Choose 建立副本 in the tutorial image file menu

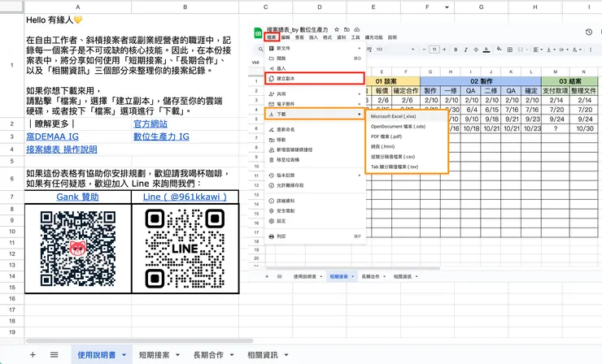click(x=315, y=78)
